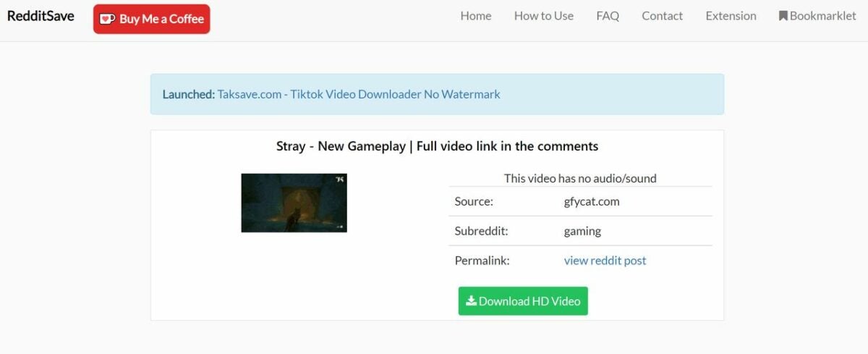This screenshot has width=868, height=354.
Task: Click the Permalink: label
Action: pyautogui.click(x=482, y=261)
